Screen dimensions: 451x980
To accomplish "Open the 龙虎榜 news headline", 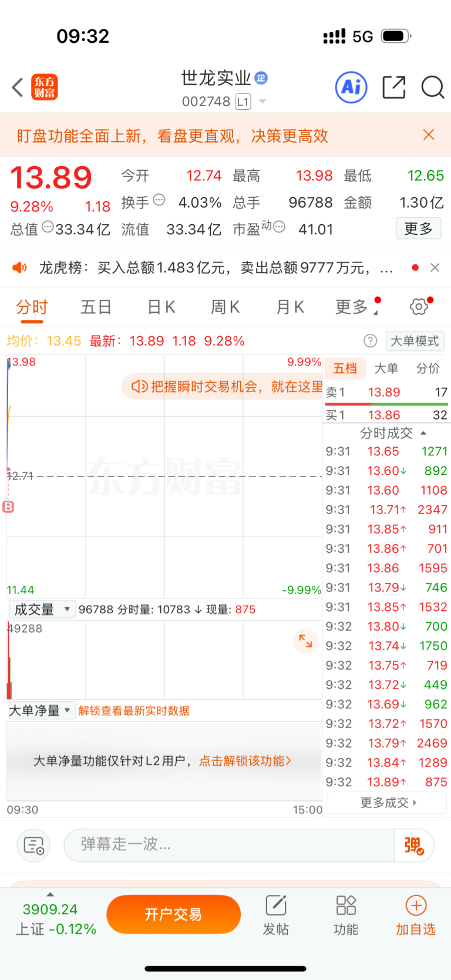I will click(x=216, y=268).
